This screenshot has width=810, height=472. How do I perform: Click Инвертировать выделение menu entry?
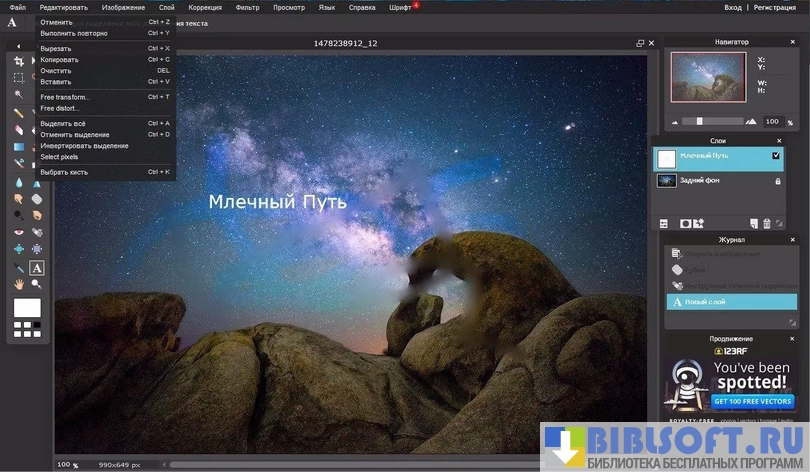[84, 146]
